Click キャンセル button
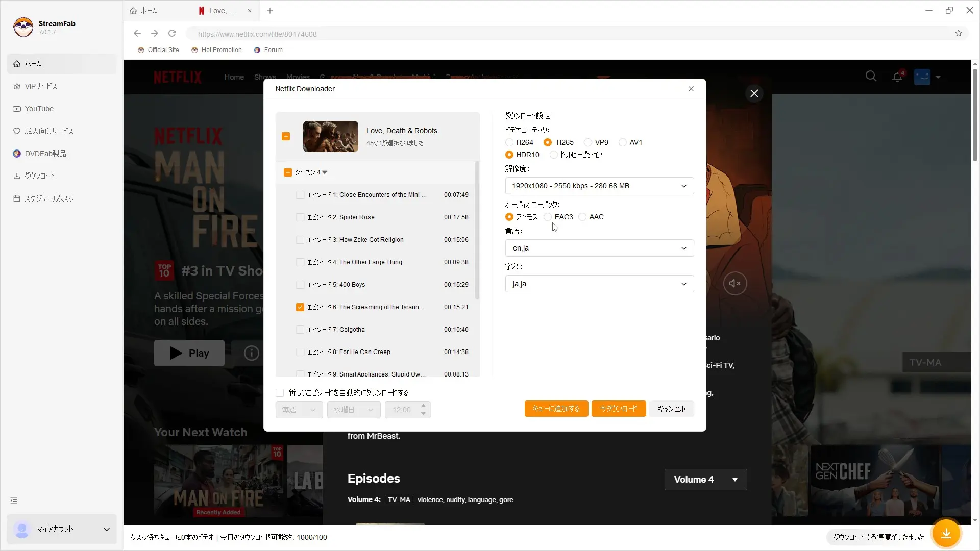The height and width of the screenshot is (551, 980). [x=671, y=409]
